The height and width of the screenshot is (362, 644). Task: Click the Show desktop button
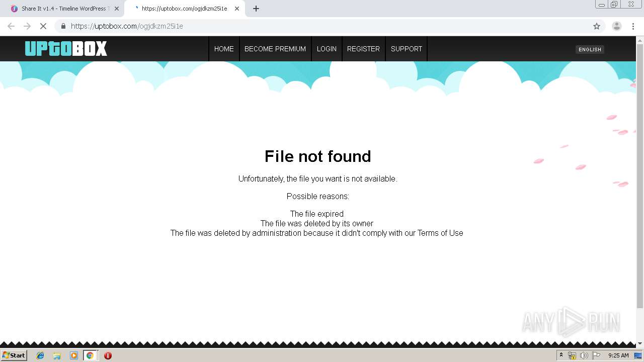click(638, 355)
